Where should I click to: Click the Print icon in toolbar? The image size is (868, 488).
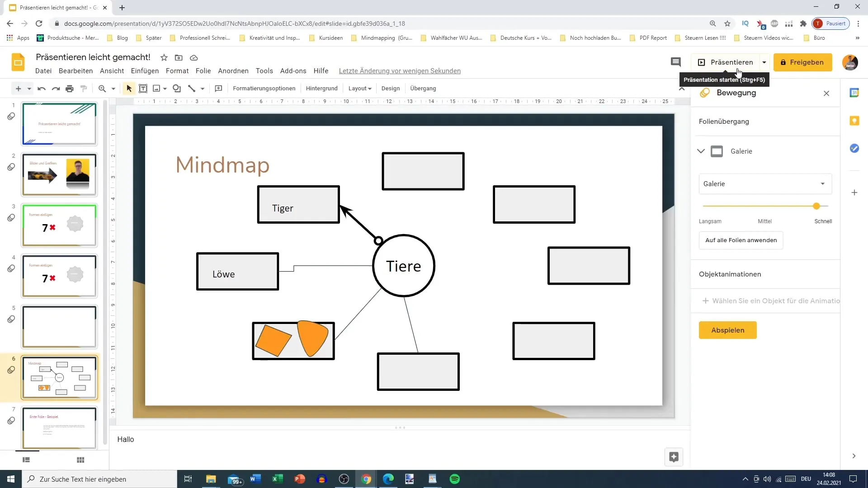[x=70, y=89]
